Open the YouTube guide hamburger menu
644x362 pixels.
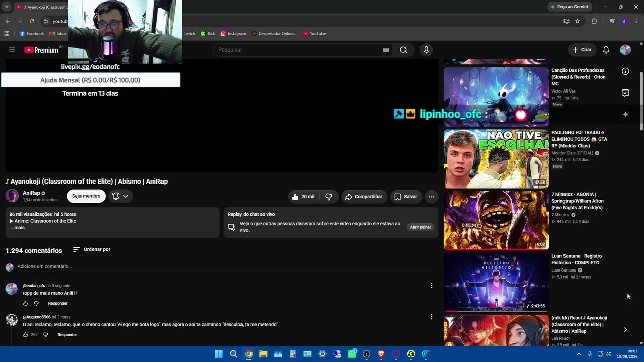12,50
